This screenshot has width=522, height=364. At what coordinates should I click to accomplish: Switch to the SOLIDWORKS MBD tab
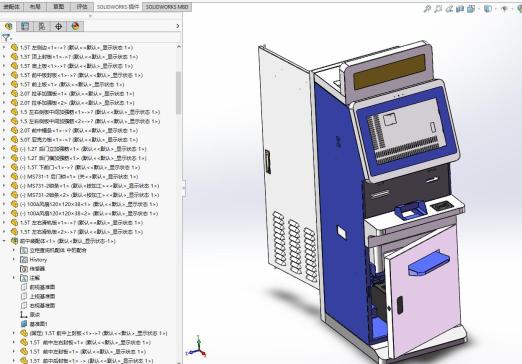tap(167, 7)
